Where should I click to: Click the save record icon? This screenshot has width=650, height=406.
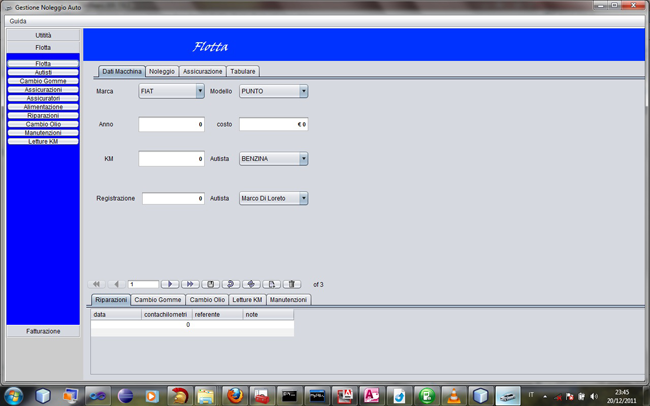click(212, 284)
